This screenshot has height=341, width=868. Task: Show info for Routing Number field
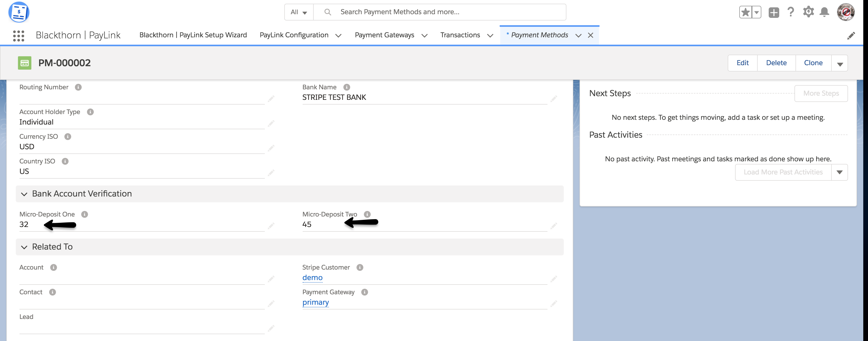78,87
